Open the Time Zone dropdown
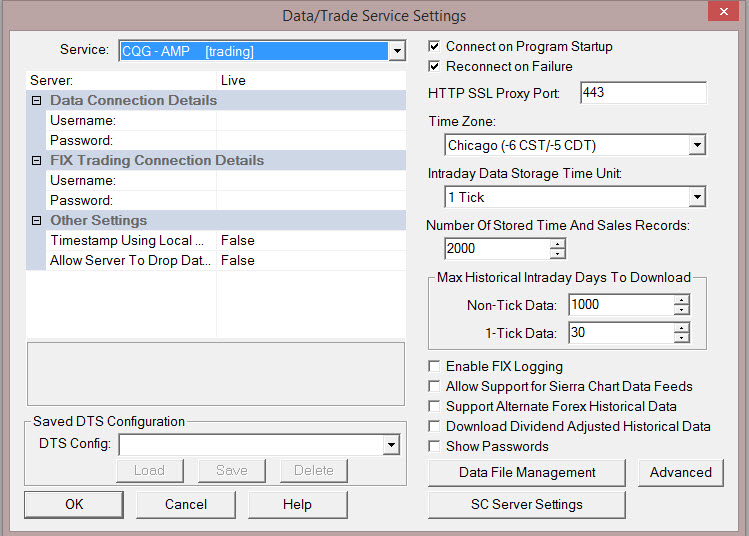 (x=697, y=146)
